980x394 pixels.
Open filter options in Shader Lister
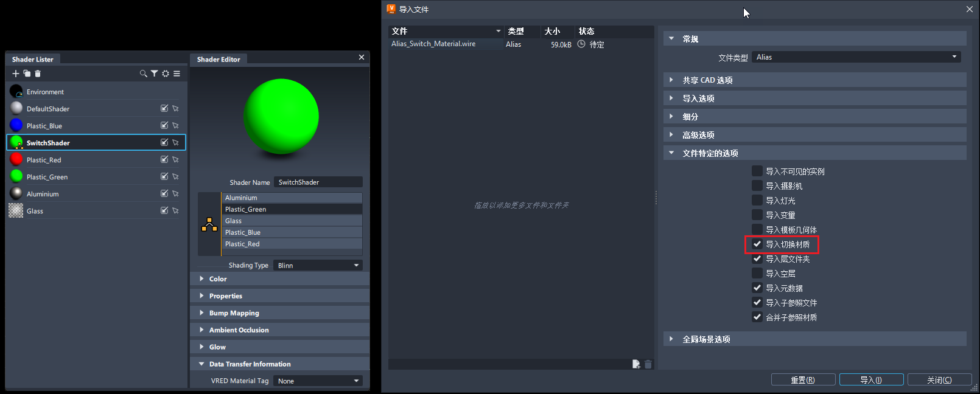(x=155, y=74)
